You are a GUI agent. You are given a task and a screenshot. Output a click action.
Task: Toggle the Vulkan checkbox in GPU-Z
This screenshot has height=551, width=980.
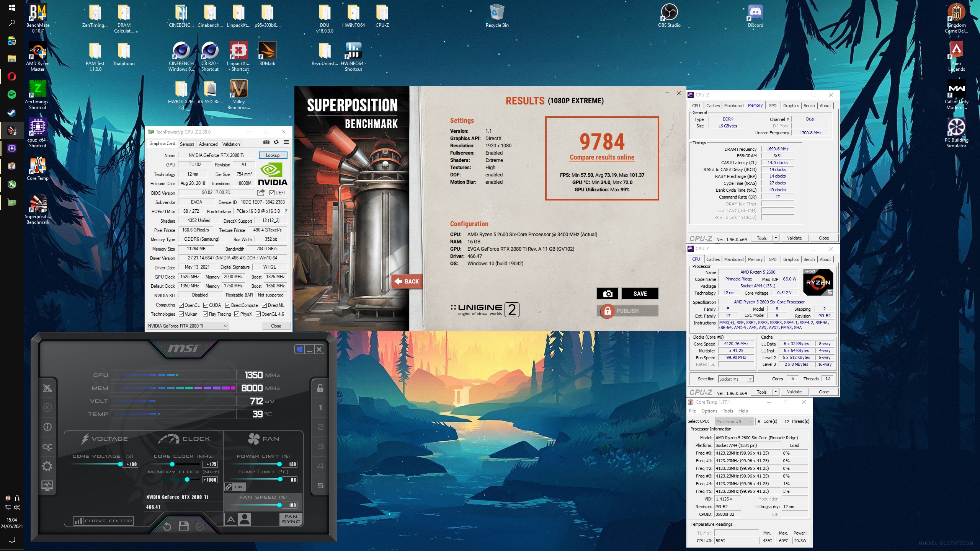(x=181, y=314)
